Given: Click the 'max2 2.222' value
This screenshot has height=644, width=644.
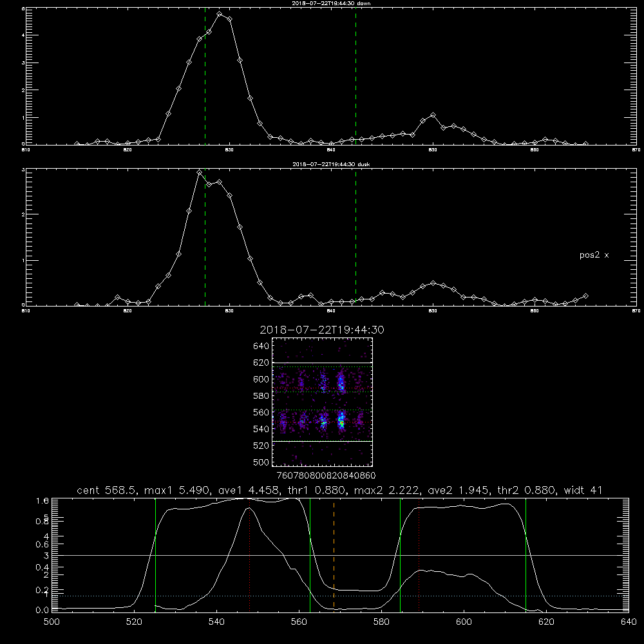Looking at the screenshot, I should click(x=387, y=490).
